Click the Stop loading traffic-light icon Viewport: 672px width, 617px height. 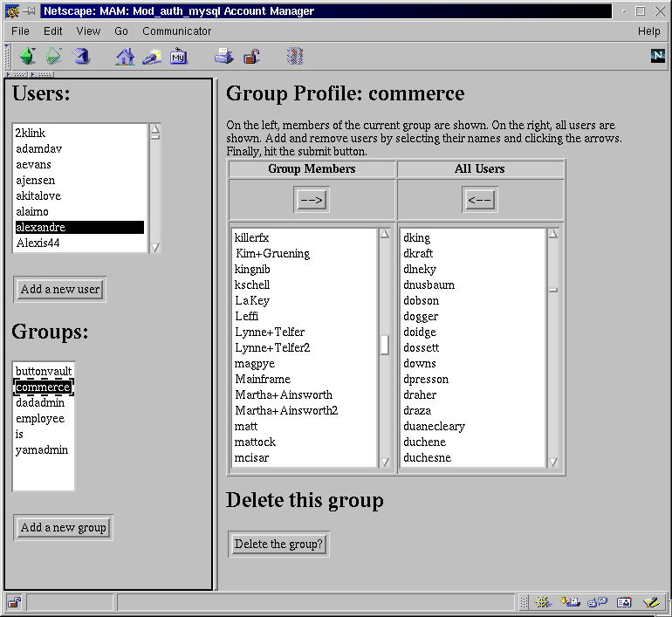[295, 56]
